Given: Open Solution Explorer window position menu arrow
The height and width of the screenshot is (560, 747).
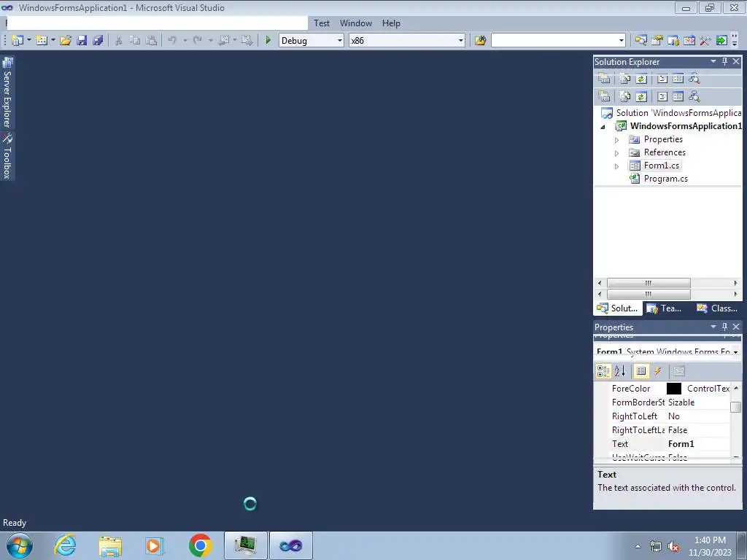Looking at the screenshot, I should [713, 61].
